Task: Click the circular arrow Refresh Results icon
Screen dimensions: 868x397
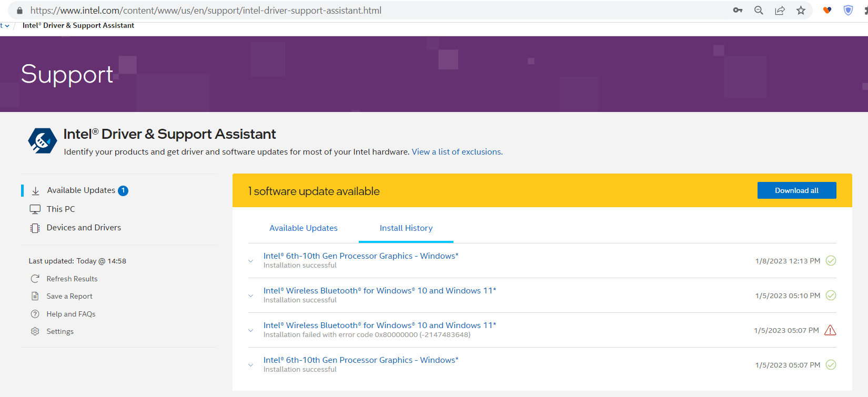Action: click(35, 279)
